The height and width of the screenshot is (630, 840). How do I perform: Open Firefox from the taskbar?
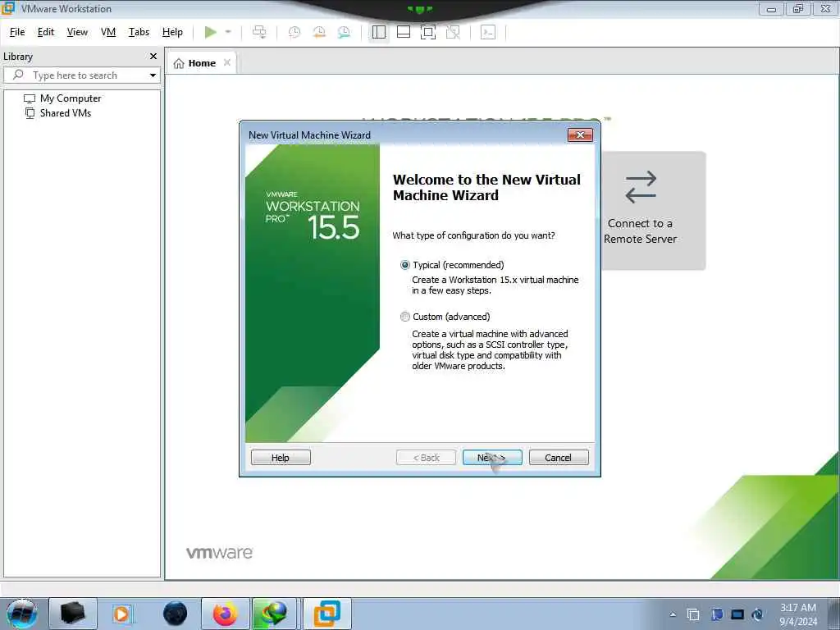[x=226, y=614]
